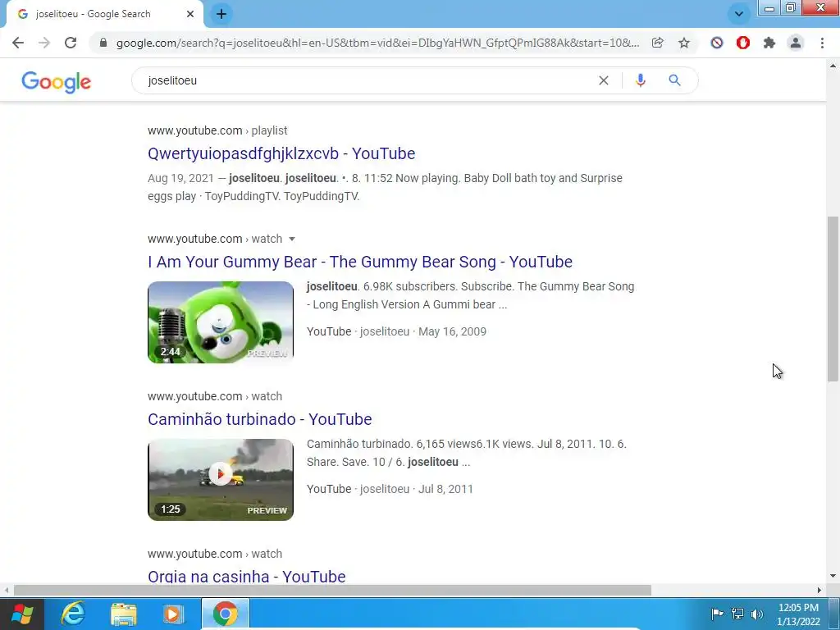Go to Google home via the logo
Image resolution: width=840 pixels, height=630 pixels.
57,82
